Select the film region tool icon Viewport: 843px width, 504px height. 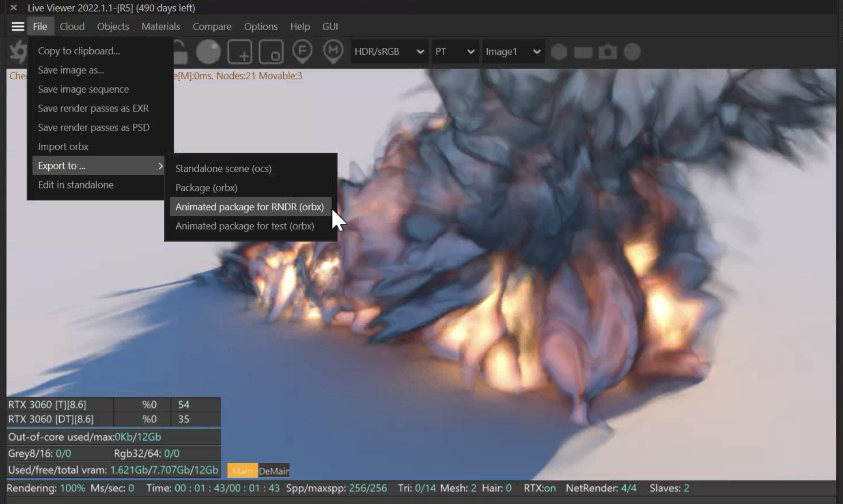point(271,52)
